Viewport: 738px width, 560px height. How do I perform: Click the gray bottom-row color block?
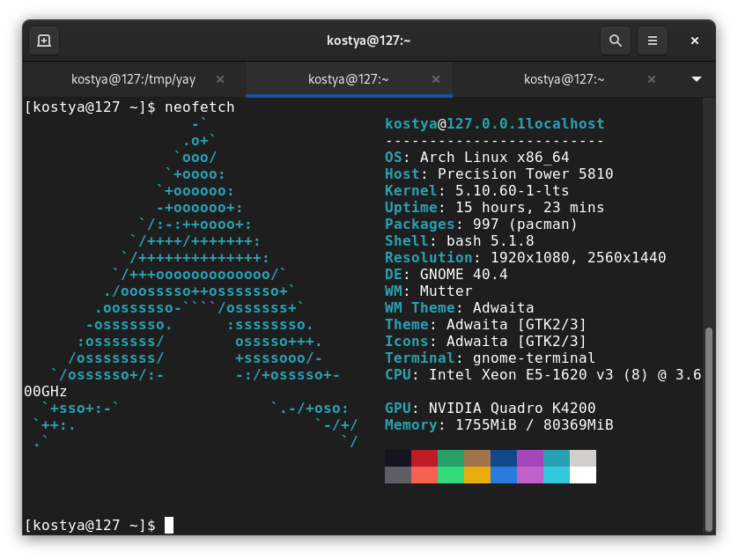(x=398, y=475)
